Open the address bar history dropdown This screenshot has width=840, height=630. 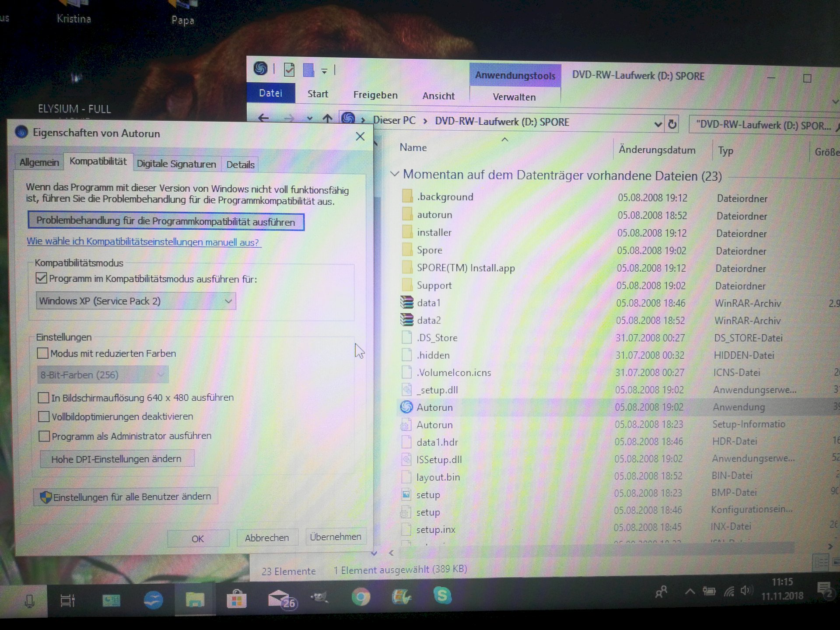pyautogui.click(x=658, y=124)
